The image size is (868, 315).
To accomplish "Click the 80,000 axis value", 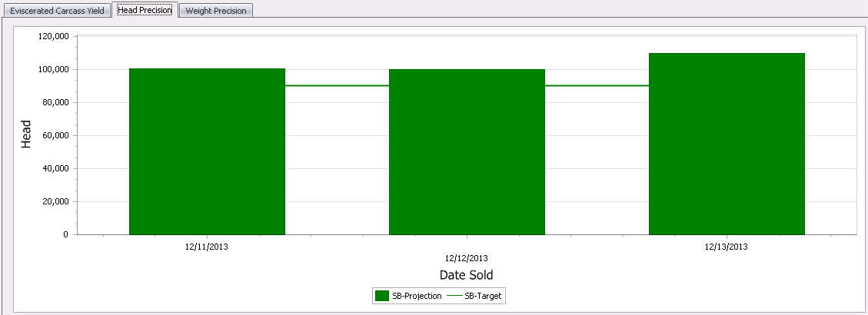I will (x=55, y=102).
